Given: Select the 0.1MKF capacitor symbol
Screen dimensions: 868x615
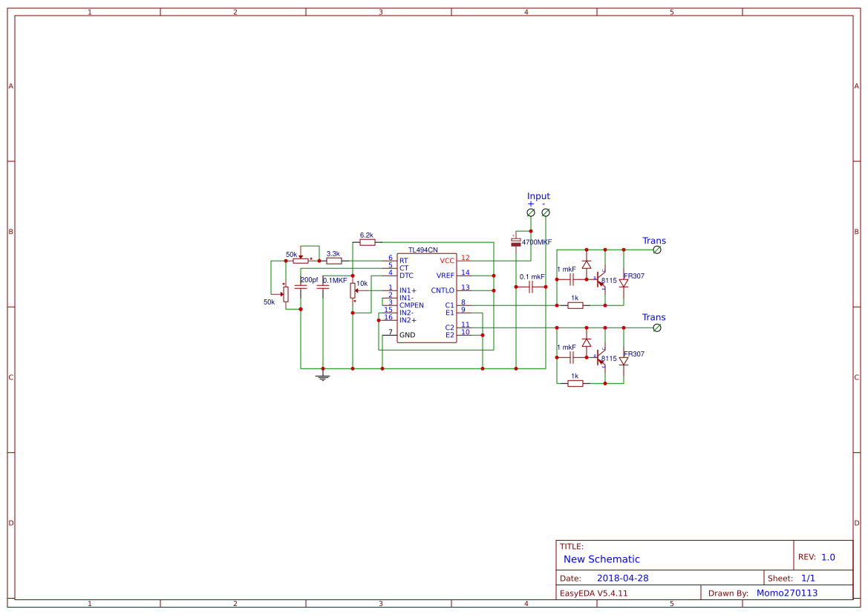Looking at the screenshot, I should [x=323, y=287].
